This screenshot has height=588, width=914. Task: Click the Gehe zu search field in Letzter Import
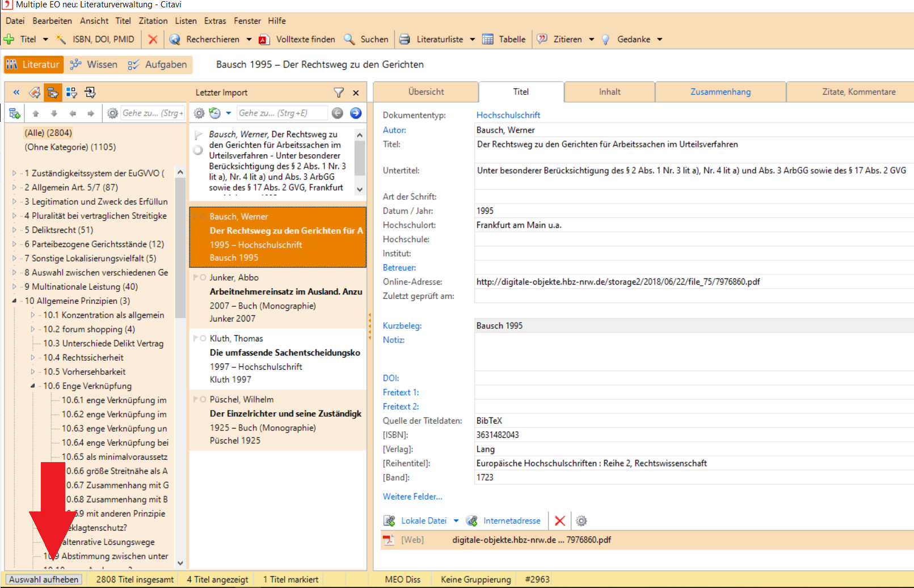point(281,113)
